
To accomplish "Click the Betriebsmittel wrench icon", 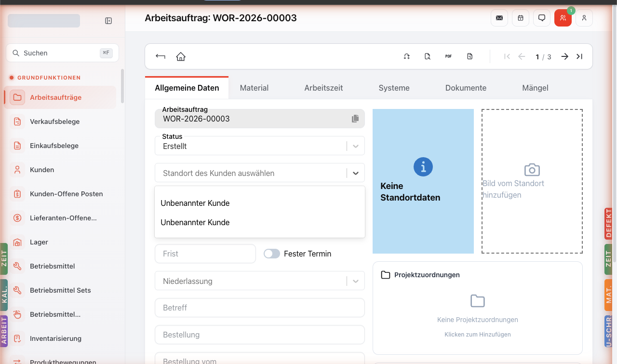I will tap(17, 266).
